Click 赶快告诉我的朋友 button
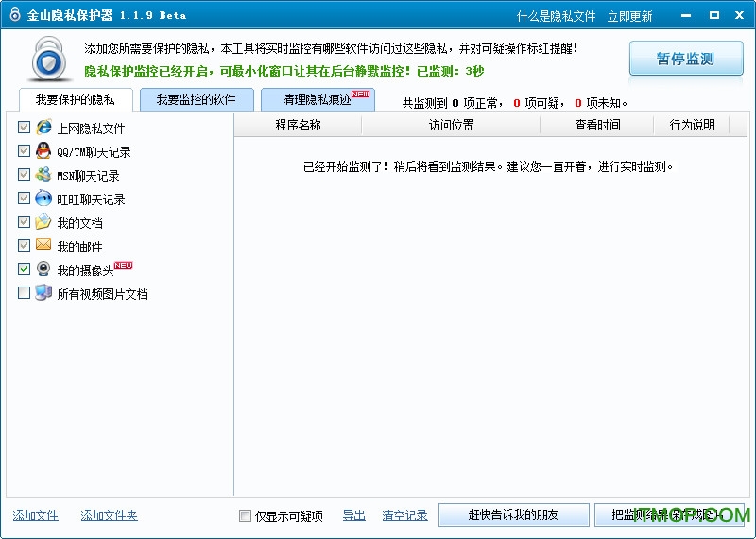 coord(513,514)
